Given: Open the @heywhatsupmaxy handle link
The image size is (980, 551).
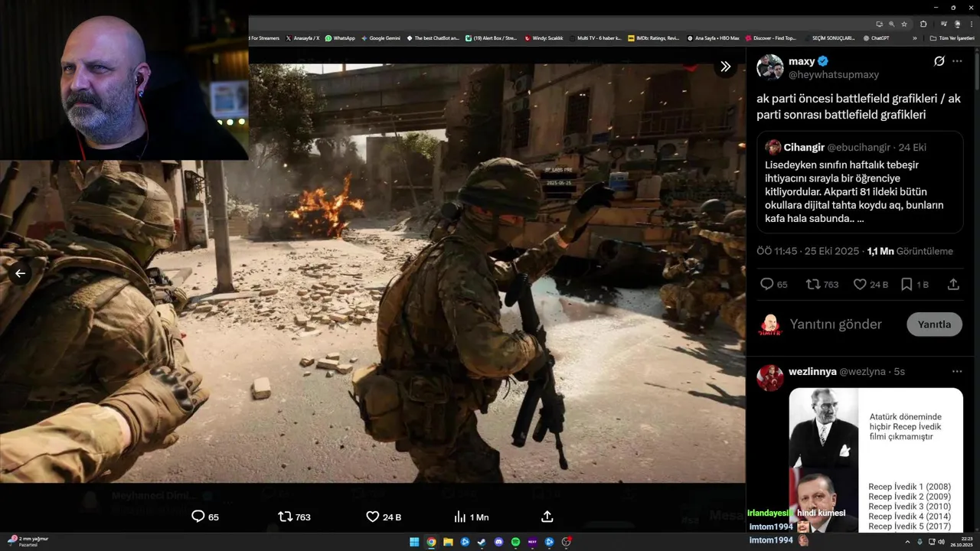Looking at the screenshot, I should [834, 75].
